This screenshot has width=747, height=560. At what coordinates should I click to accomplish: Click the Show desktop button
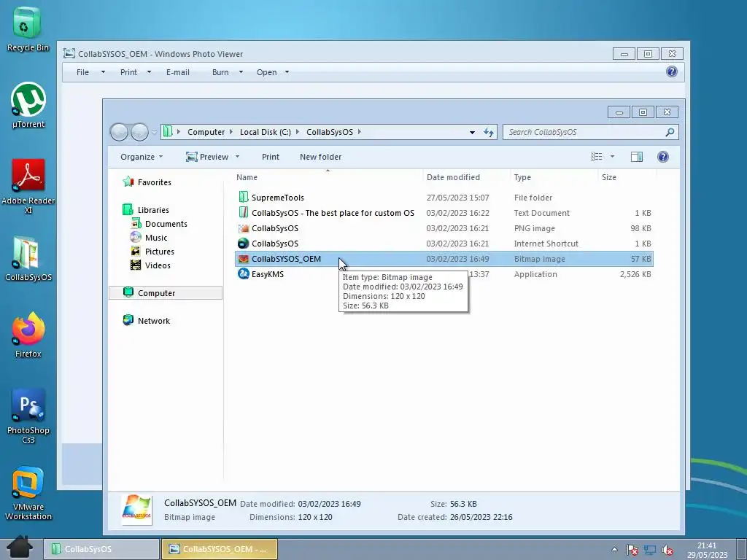(742, 549)
